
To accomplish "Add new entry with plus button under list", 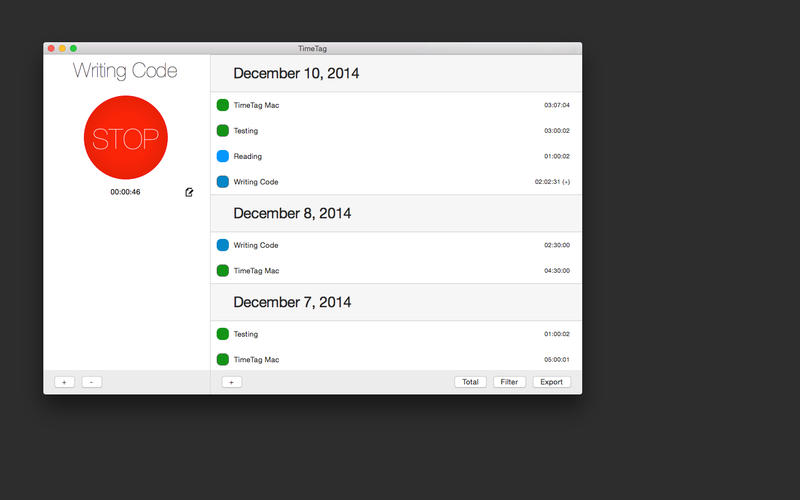I will pos(230,382).
